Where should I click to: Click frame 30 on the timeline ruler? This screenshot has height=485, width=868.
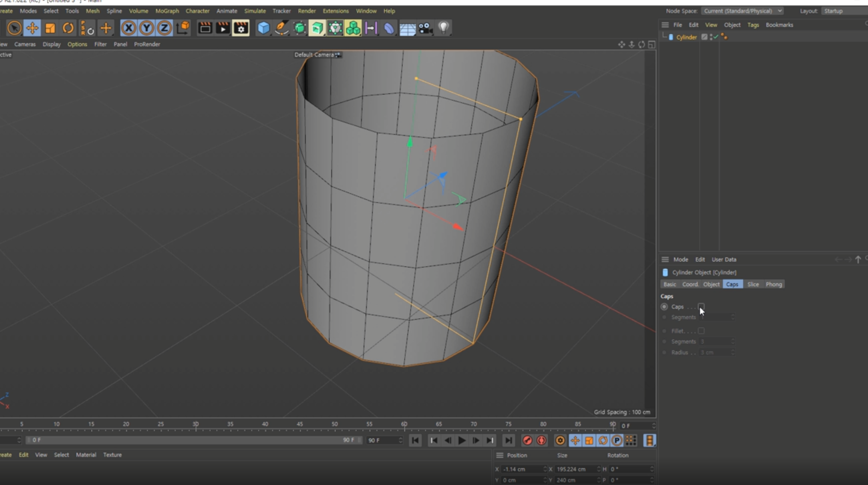(x=196, y=424)
